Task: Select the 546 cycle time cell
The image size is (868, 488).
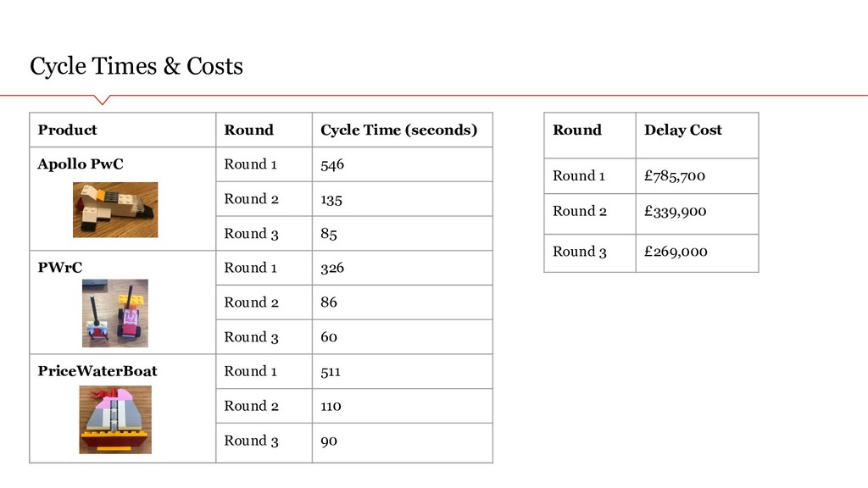Action: click(403, 164)
